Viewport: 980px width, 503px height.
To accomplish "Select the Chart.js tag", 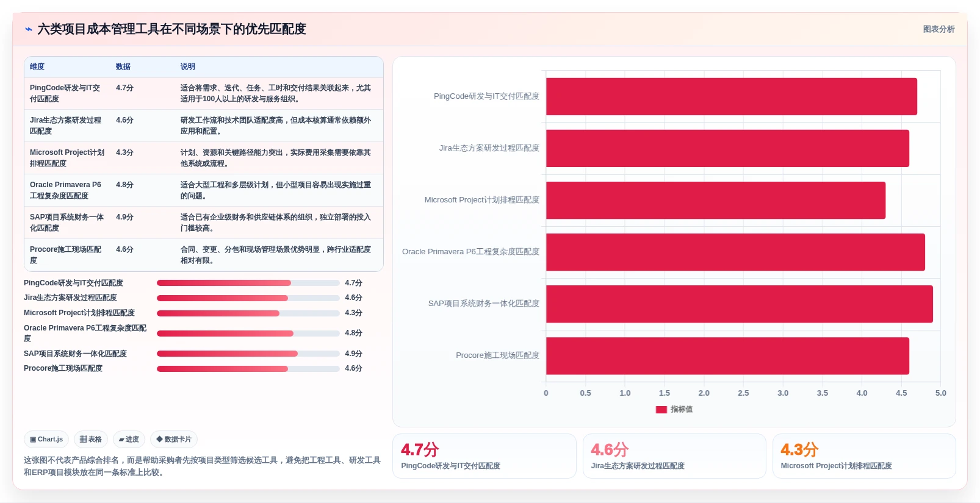I will click(46, 439).
